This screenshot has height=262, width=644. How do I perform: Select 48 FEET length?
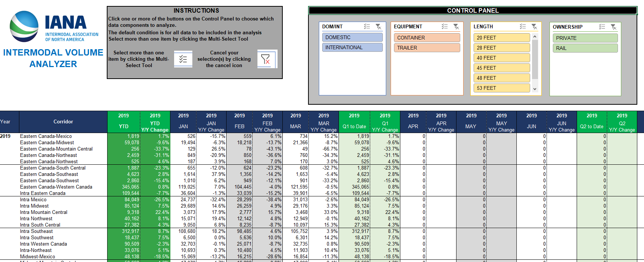pos(502,78)
